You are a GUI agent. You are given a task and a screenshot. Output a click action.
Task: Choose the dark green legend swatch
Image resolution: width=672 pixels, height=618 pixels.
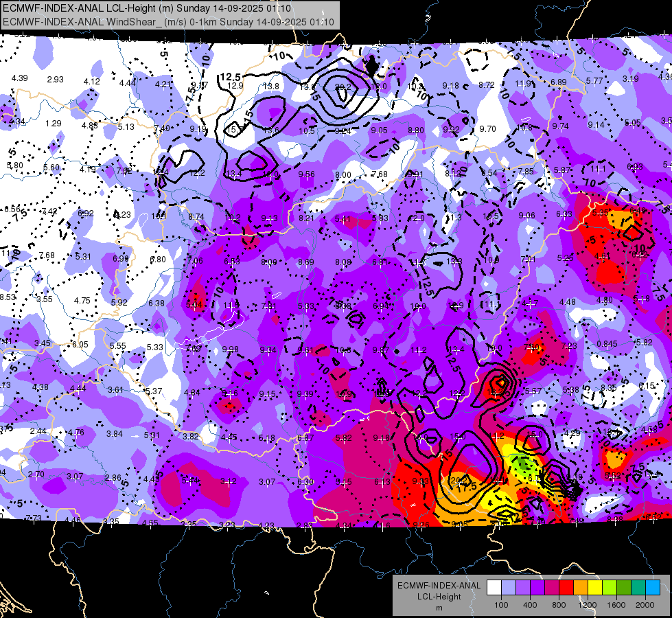(624, 588)
